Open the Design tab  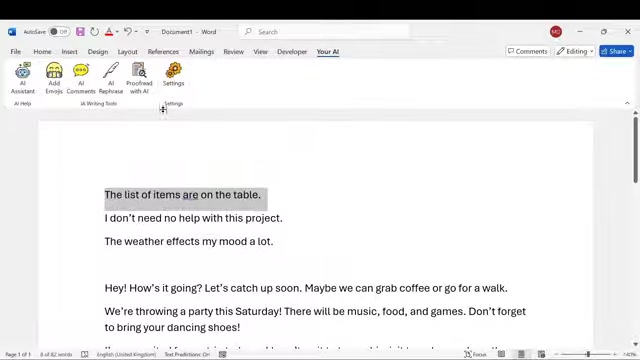pos(98,51)
